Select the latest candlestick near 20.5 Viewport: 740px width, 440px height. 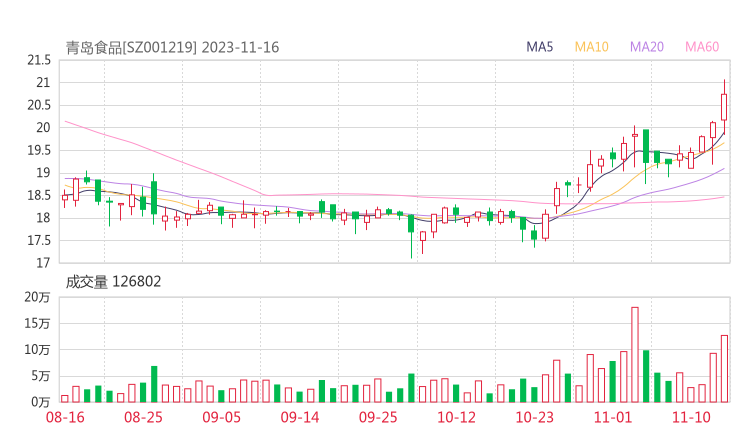coord(724,107)
